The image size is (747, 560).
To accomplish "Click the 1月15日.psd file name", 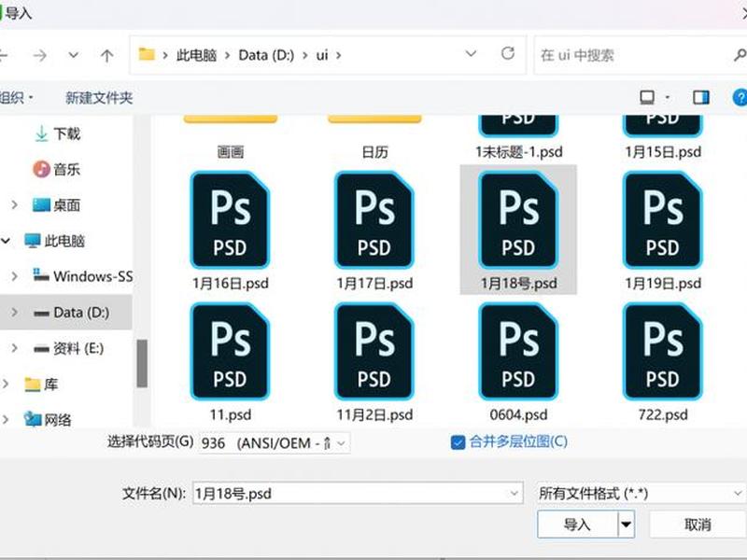I will (x=663, y=152).
